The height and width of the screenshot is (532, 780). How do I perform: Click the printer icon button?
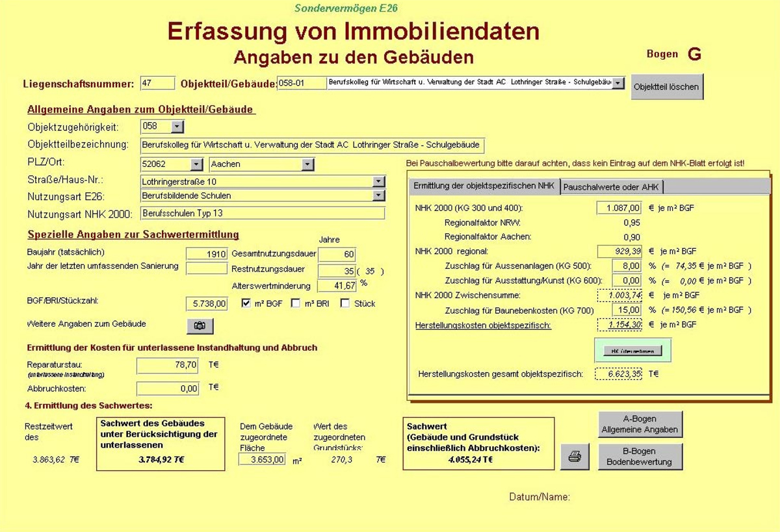click(575, 456)
